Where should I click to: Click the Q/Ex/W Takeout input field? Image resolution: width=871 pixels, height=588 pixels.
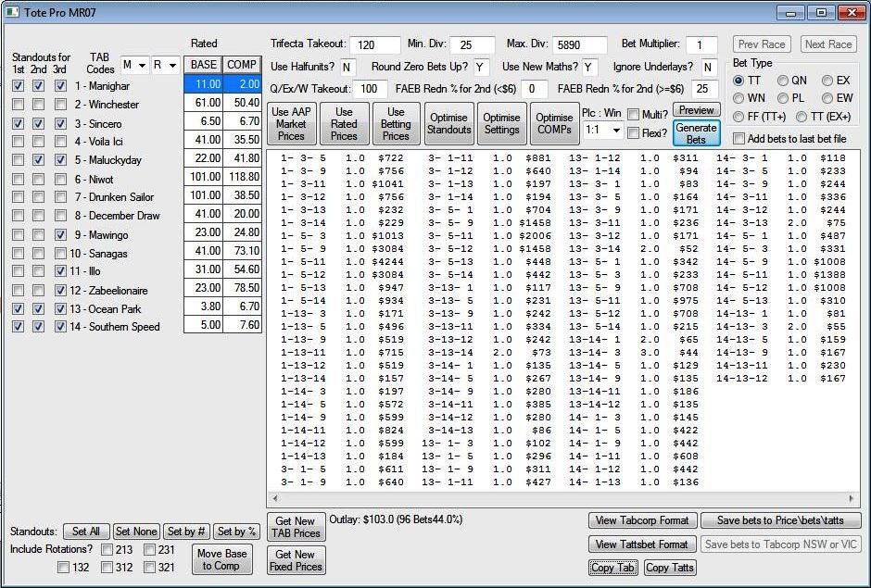(x=372, y=89)
